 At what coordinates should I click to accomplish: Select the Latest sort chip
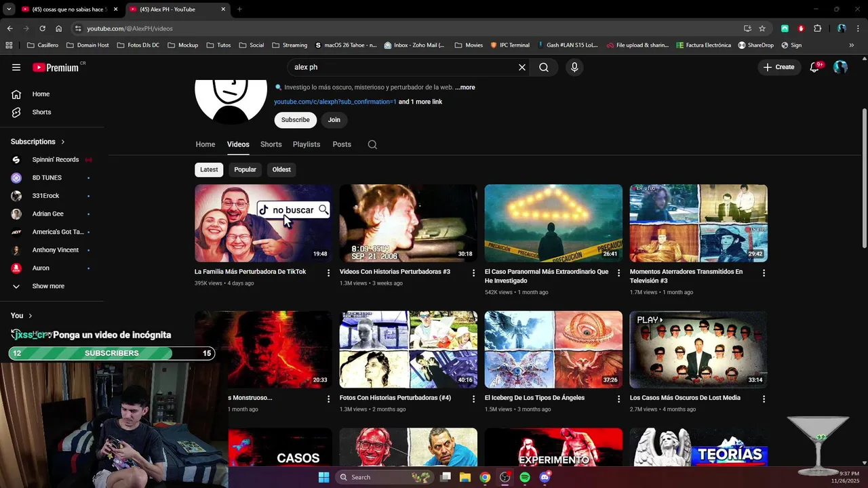[209, 169]
